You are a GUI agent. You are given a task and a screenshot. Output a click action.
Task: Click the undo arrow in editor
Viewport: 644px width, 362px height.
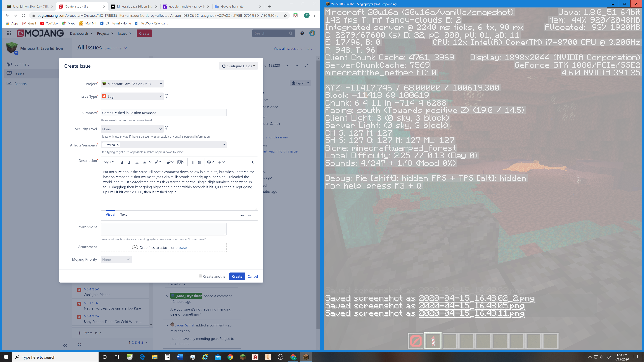[242, 216]
